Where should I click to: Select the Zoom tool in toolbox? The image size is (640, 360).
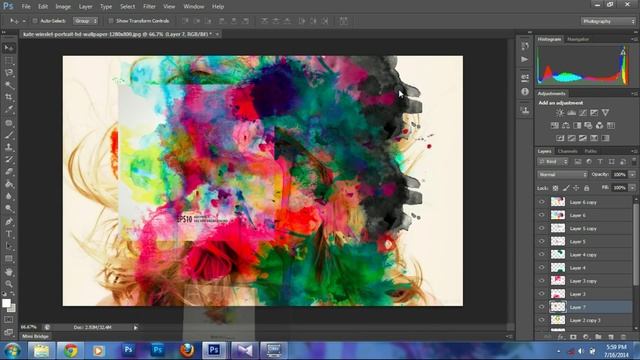(x=9, y=284)
